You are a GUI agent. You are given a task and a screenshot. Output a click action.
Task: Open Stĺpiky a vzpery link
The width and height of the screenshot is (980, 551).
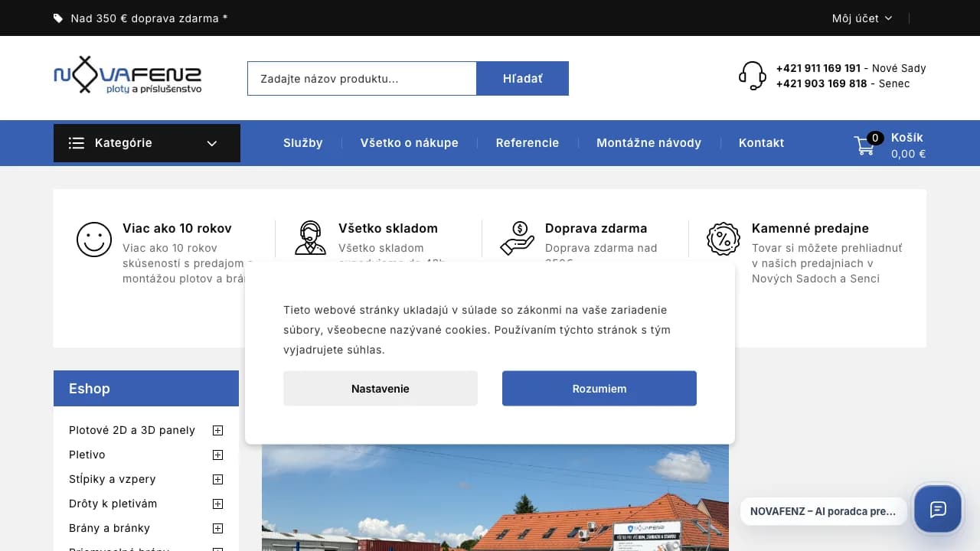tap(113, 479)
